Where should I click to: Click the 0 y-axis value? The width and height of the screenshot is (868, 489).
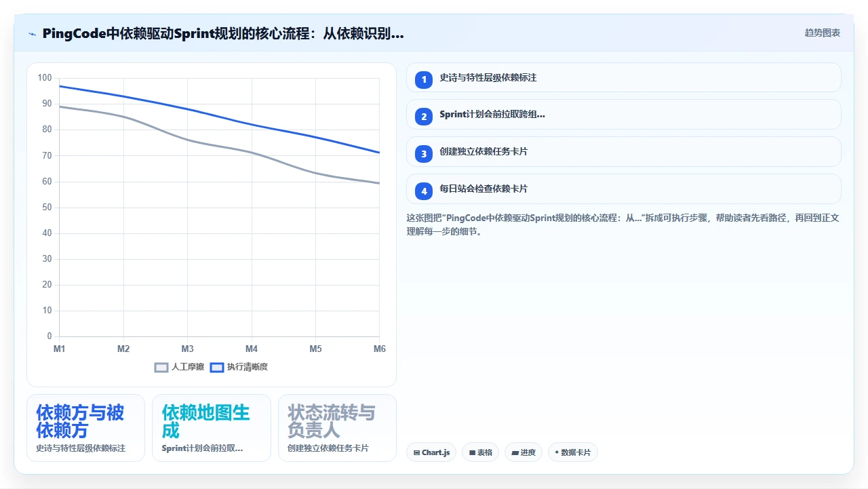click(49, 336)
